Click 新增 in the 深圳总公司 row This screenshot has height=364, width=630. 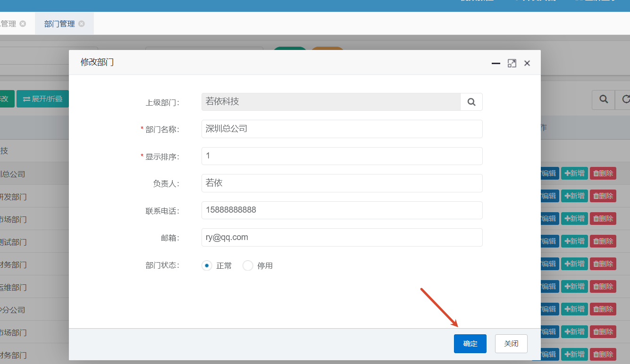[574, 173]
